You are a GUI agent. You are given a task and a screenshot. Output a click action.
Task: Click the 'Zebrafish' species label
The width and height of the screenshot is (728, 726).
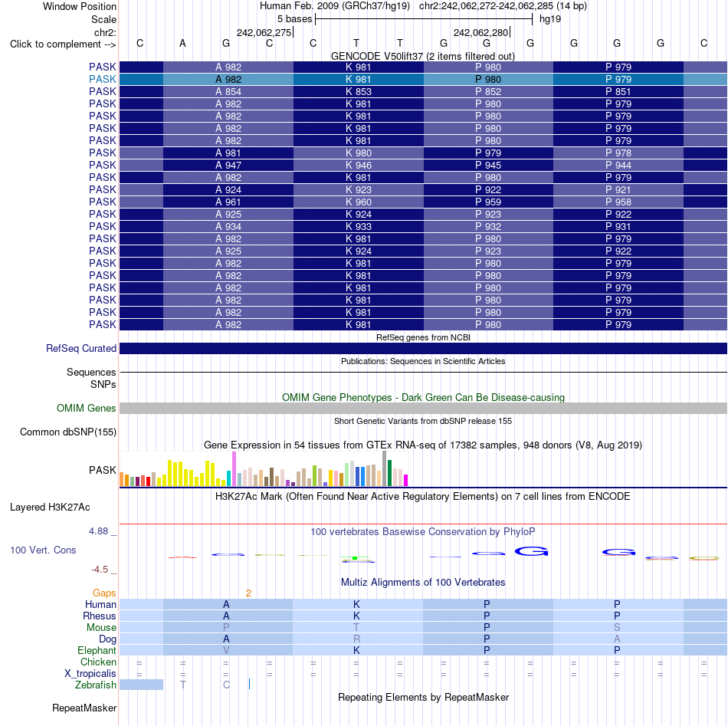click(x=95, y=685)
